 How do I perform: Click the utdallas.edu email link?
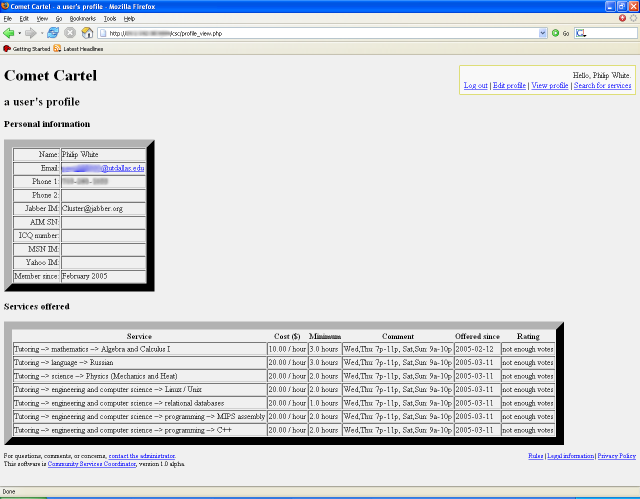click(103, 168)
